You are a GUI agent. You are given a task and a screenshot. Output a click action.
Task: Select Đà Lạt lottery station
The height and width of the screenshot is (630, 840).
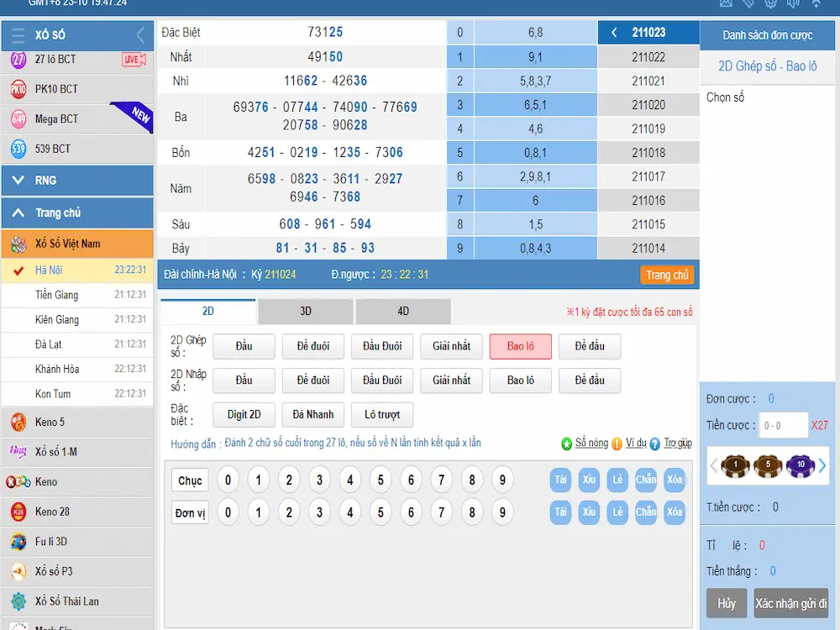coord(77,344)
